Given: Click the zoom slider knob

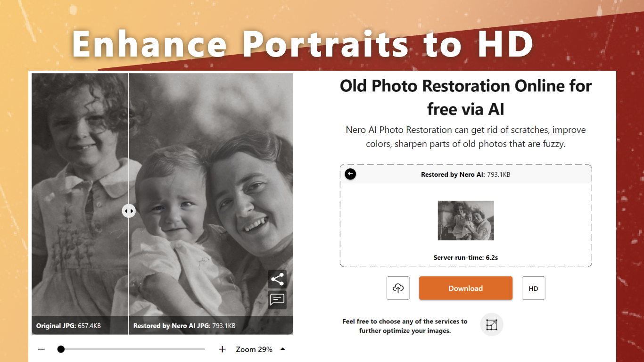Looking at the screenshot, I should [x=61, y=349].
